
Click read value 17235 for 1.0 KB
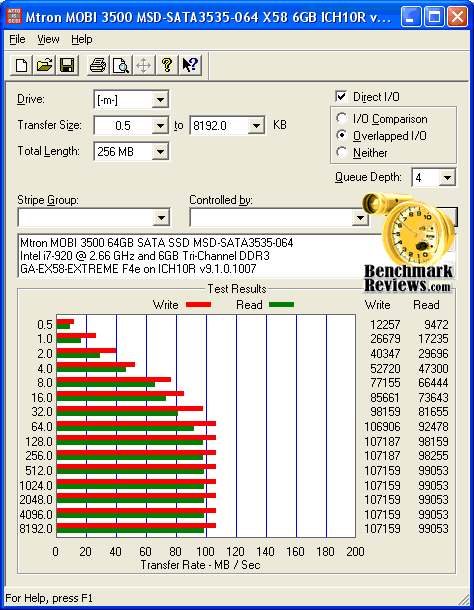pyautogui.click(x=433, y=339)
